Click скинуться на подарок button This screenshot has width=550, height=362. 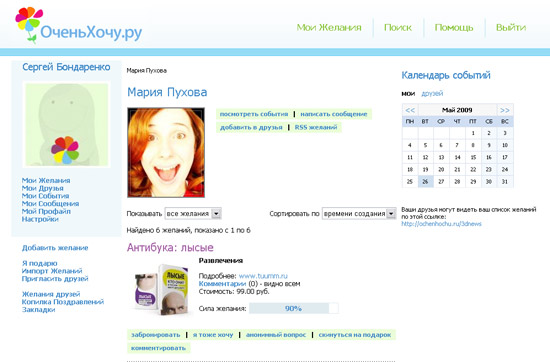pos(355,335)
